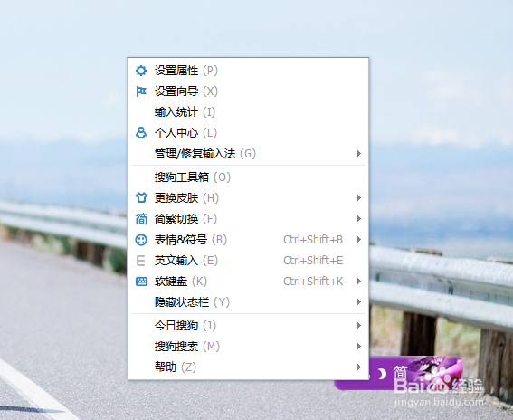
Task: Expand the 更换皮肤 submenu arrow
Action: point(359,197)
